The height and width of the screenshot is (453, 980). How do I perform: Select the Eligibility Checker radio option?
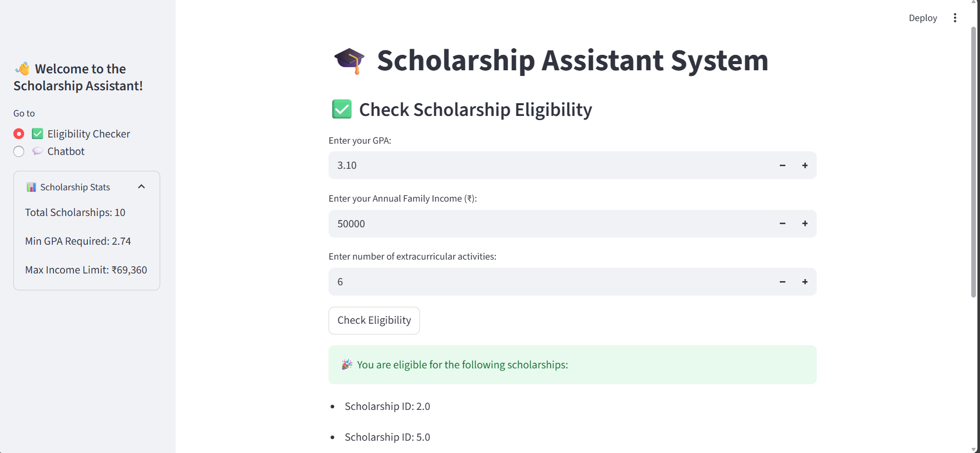tap(18, 133)
